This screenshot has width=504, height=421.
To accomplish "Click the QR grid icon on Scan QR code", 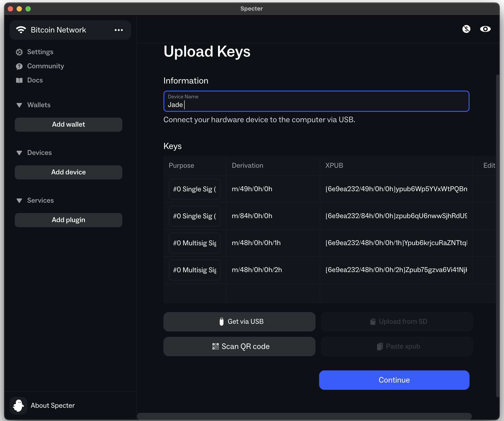I will (x=216, y=346).
